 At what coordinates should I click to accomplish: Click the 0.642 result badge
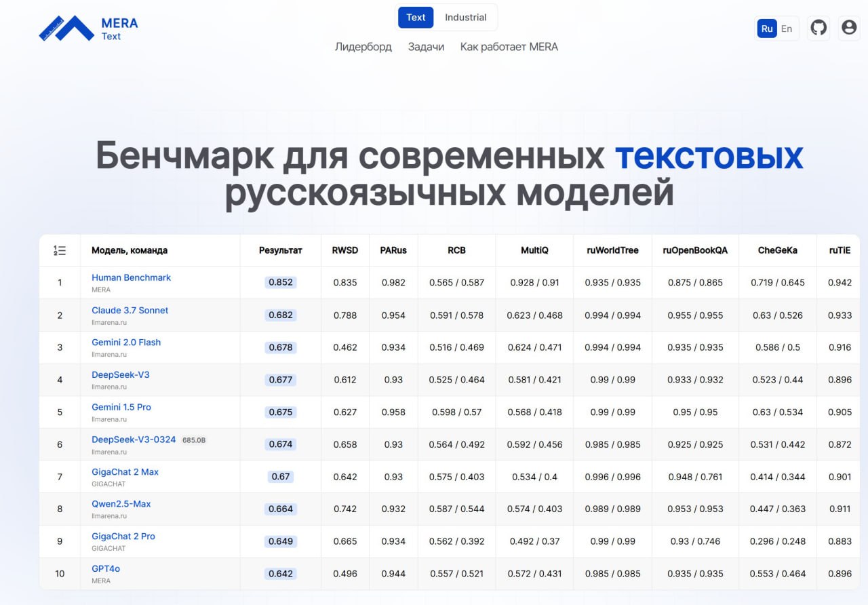click(x=281, y=574)
